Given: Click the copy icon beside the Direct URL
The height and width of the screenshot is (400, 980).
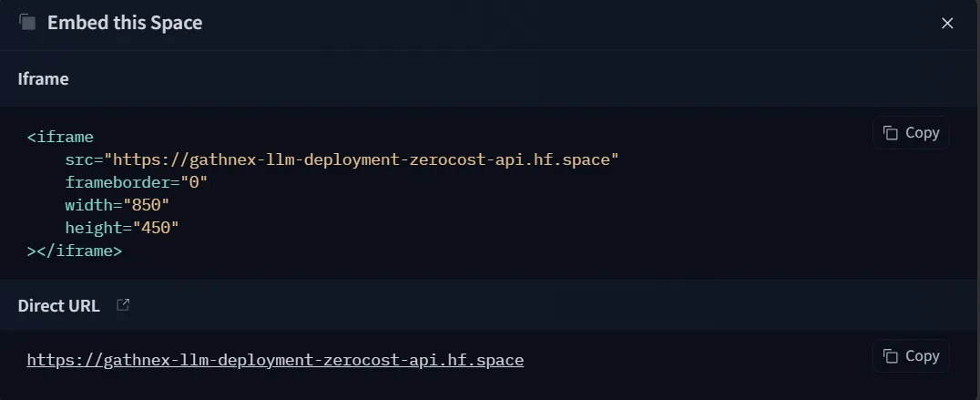Looking at the screenshot, I should 890,355.
